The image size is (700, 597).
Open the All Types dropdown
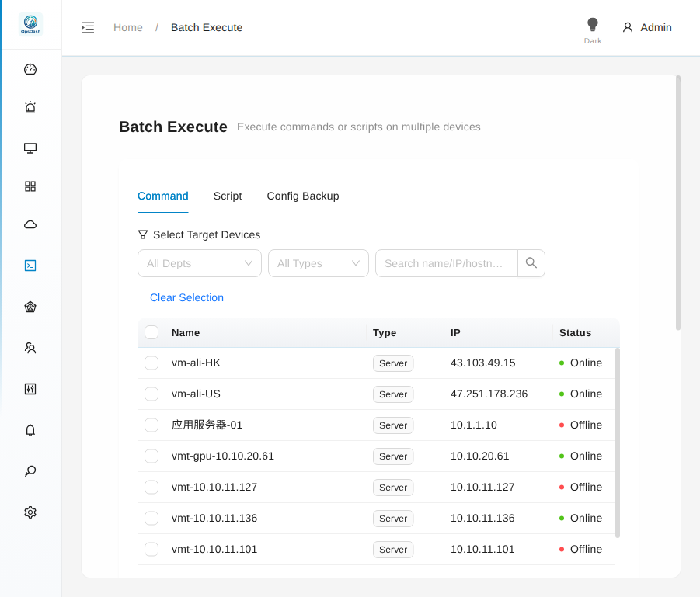[319, 263]
